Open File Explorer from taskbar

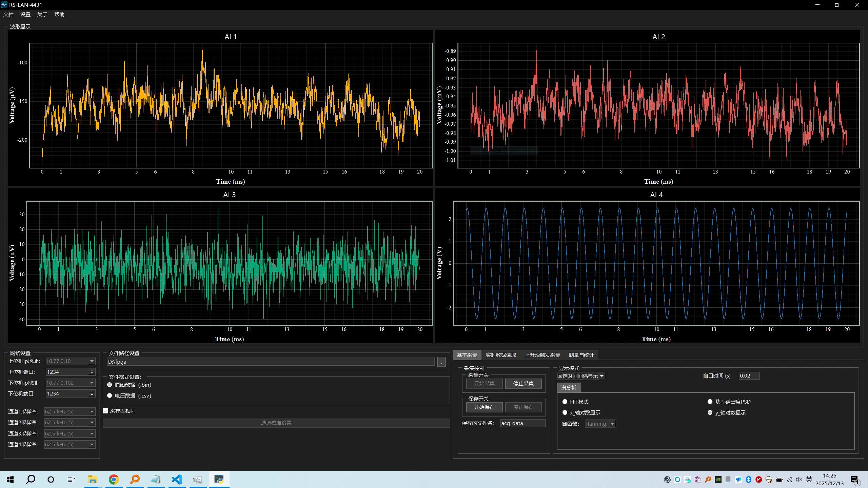click(x=92, y=479)
